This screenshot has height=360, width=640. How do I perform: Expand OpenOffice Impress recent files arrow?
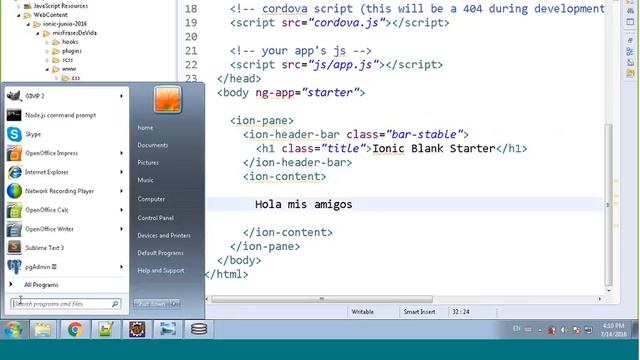click(x=121, y=153)
